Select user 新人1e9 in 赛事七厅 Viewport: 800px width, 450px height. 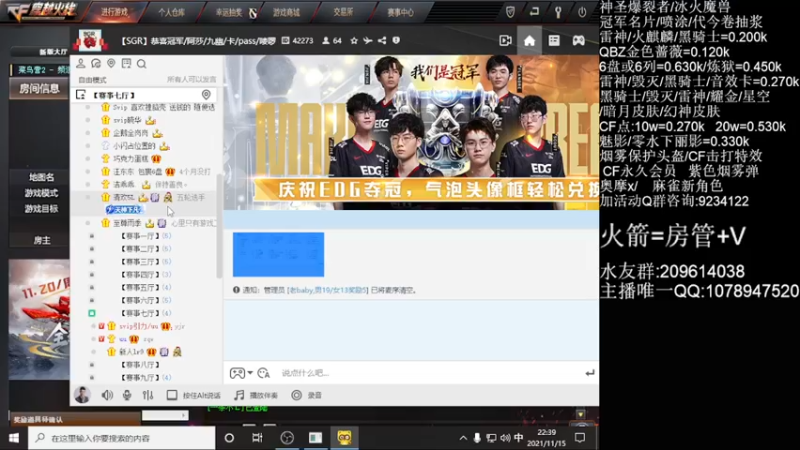[x=131, y=352]
